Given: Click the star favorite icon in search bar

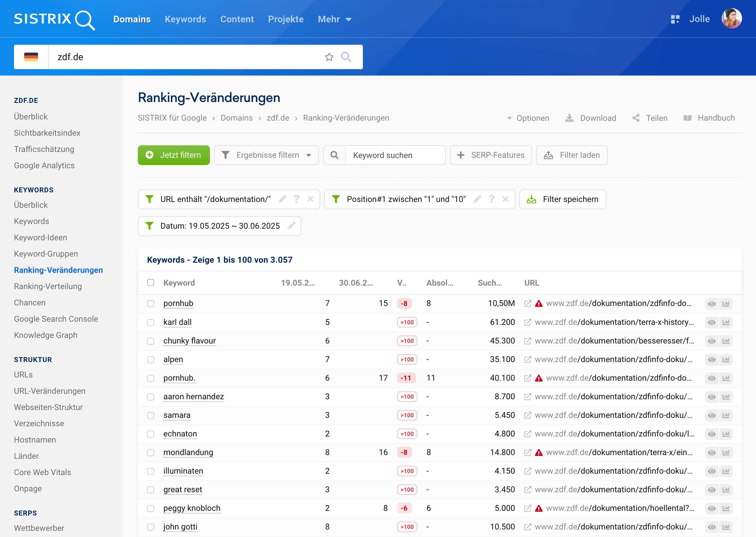Looking at the screenshot, I should click(x=329, y=57).
